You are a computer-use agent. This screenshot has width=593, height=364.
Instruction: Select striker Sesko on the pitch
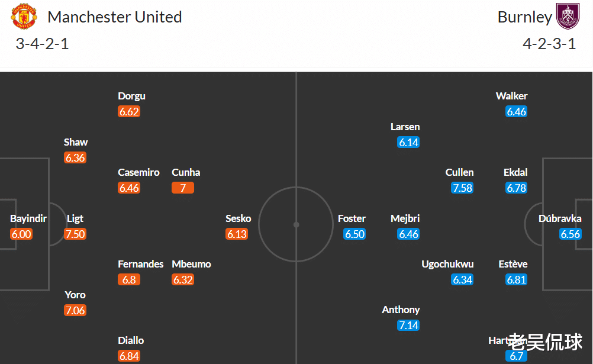coord(239,219)
